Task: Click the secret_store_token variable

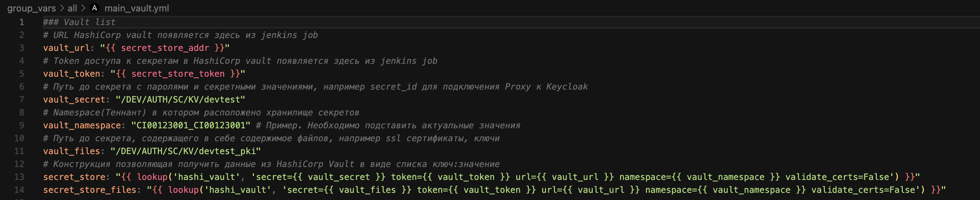Action: (x=178, y=73)
